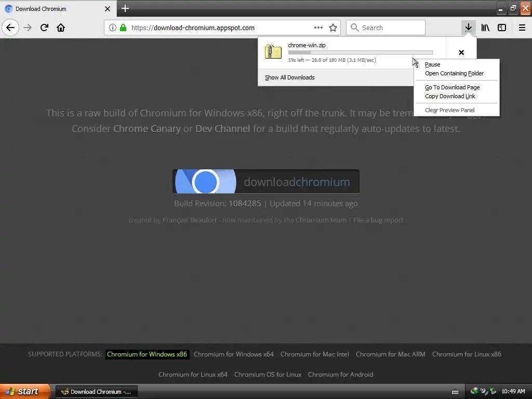Select Chromium OS for Linux
This screenshot has width=532, height=399.
click(268, 375)
